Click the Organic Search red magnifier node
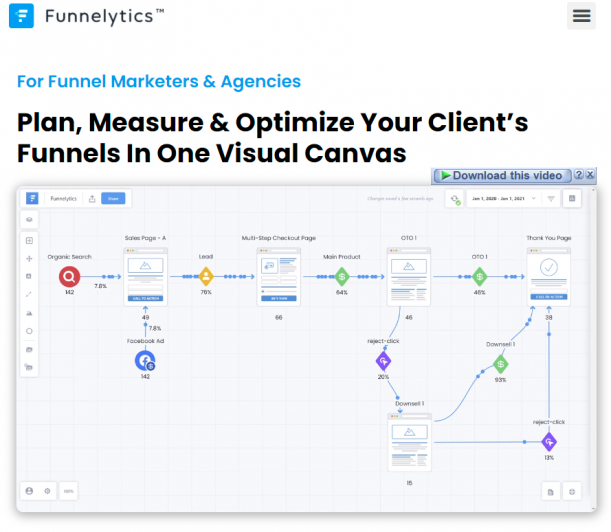 pyautogui.click(x=69, y=277)
